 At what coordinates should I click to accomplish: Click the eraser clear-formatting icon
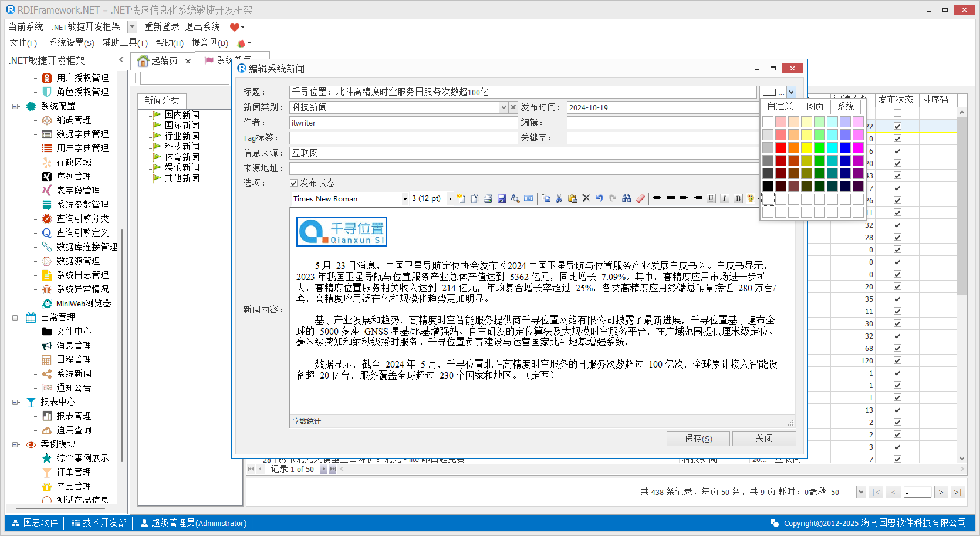640,199
